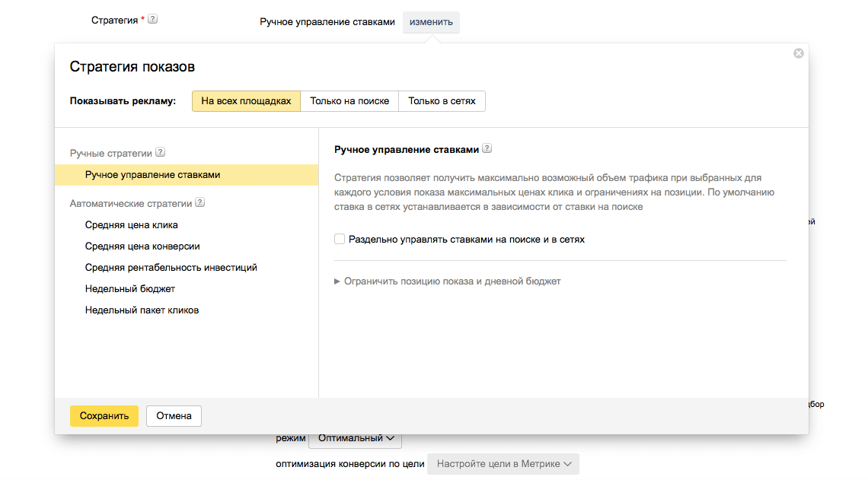Choose Недельный бюджет strategy
Image resolution: width=868 pixels, height=480 pixels.
pyautogui.click(x=130, y=289)
